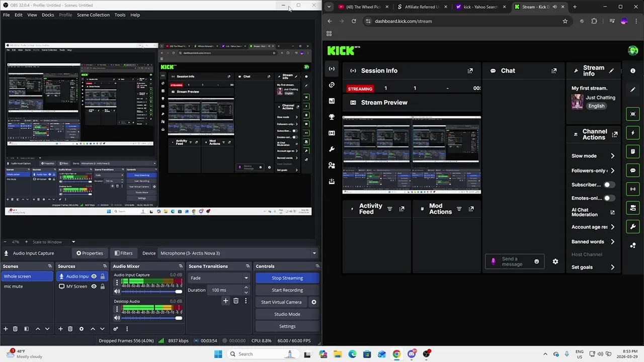Open chat settings gear in Kick
The width and height of the screenshot is (644, 362).
pyautogui.click(x=555, y=261)
